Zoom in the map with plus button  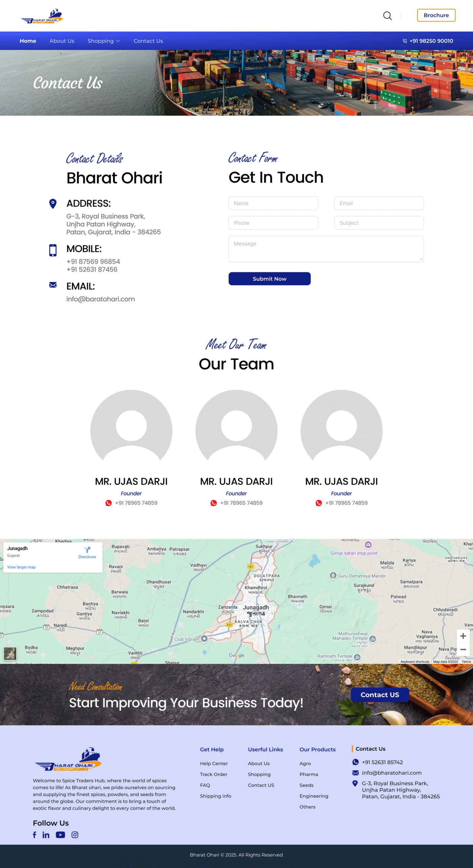point(463,636)
